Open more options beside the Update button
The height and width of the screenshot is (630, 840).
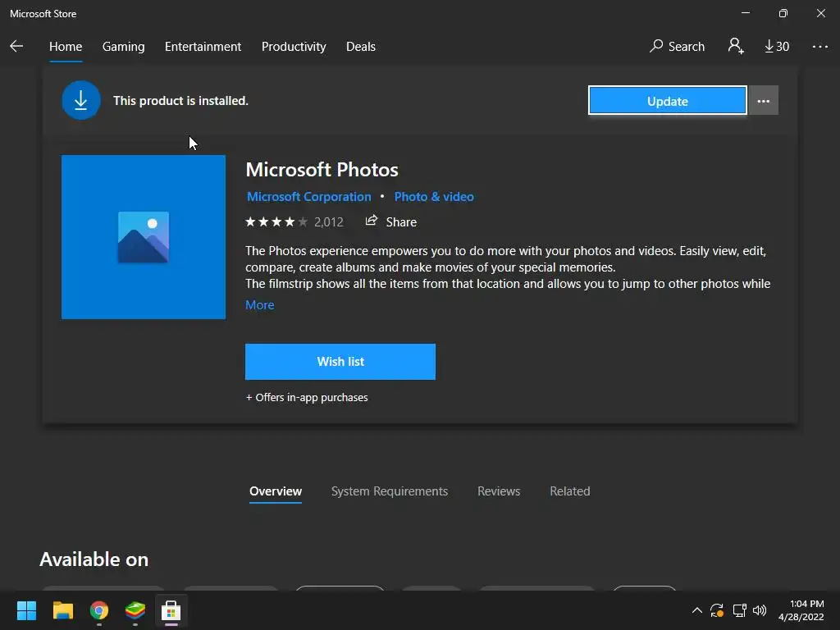click(x=764, y=101)
